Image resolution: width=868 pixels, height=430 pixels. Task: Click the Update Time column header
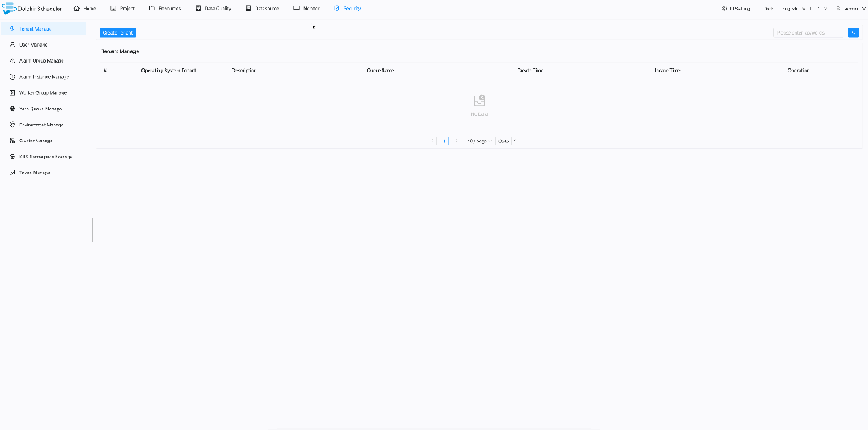click(666, 71)
